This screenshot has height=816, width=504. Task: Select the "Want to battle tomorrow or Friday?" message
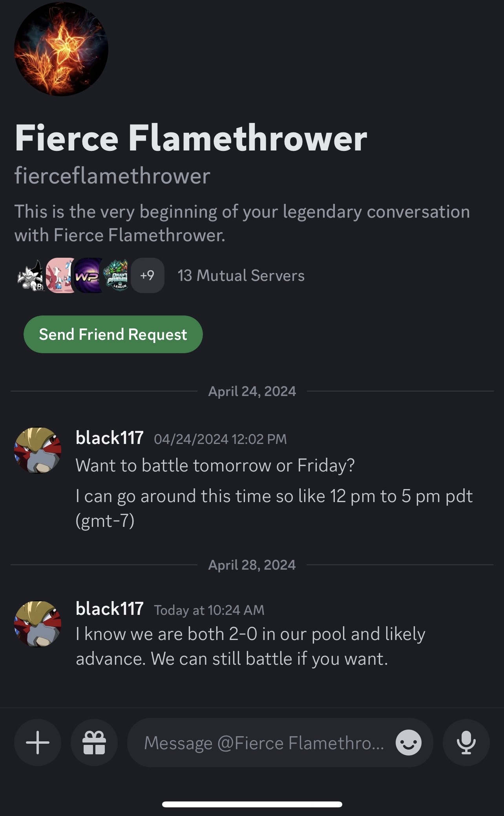tap(215, 466)
